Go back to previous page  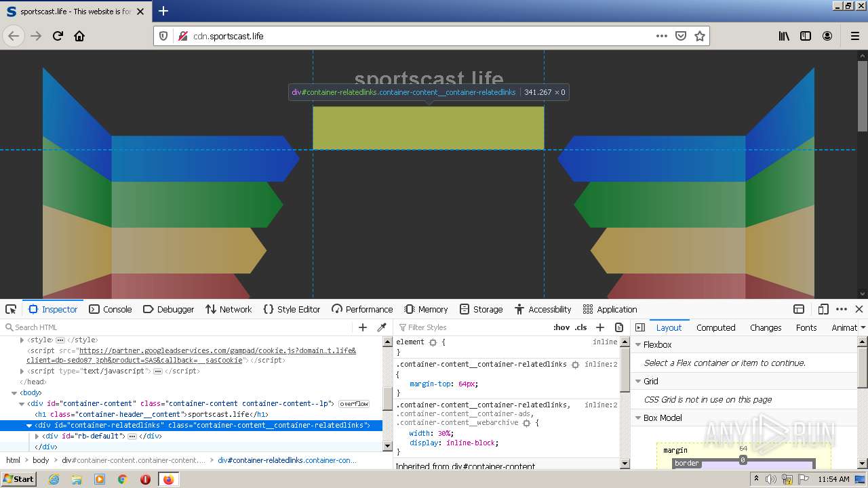14,36
